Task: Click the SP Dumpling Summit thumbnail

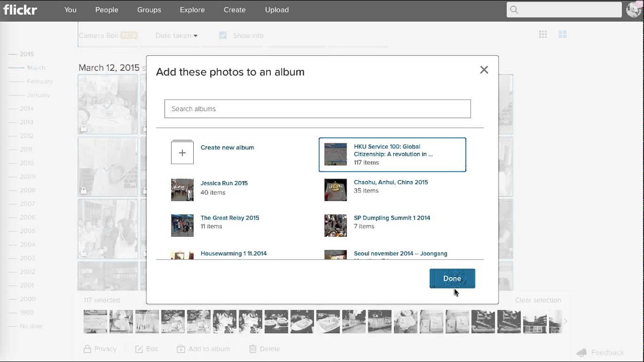Action: (336, 225)
